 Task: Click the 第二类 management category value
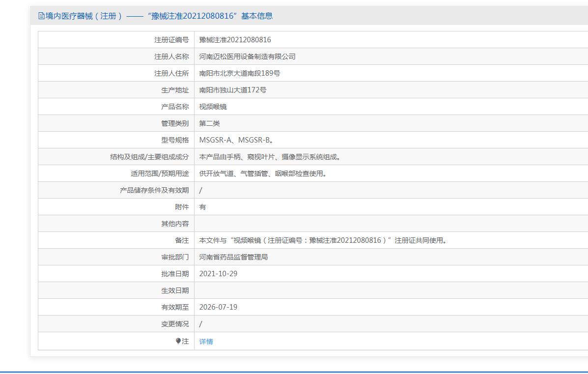(x=209, y=123)
